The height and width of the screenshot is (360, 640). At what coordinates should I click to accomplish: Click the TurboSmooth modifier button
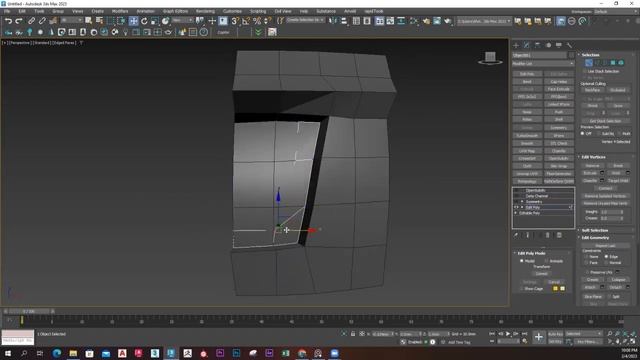(x=527, y=136)
